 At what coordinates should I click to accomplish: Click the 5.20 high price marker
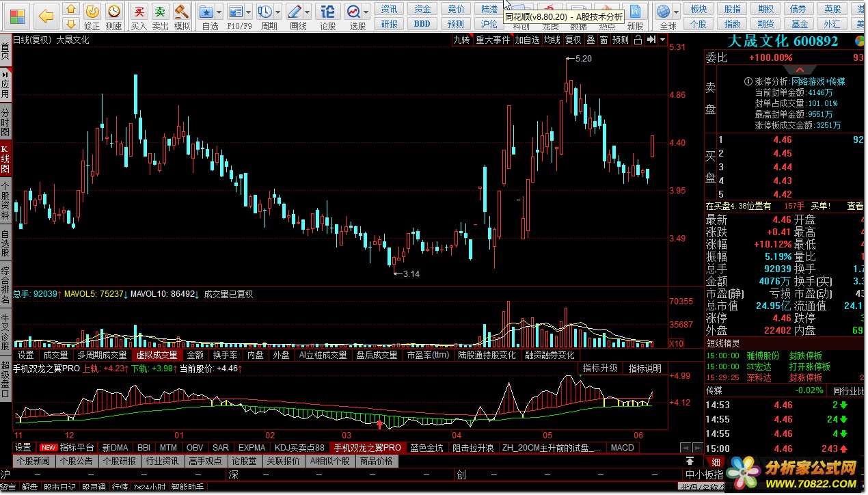click(583, 59)
